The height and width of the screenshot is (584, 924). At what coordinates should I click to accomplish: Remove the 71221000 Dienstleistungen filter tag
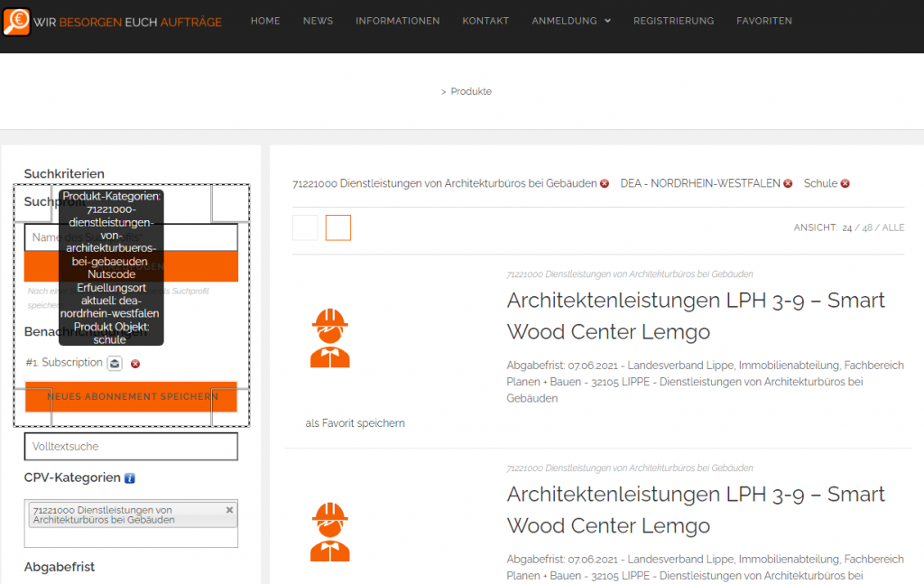604,184
